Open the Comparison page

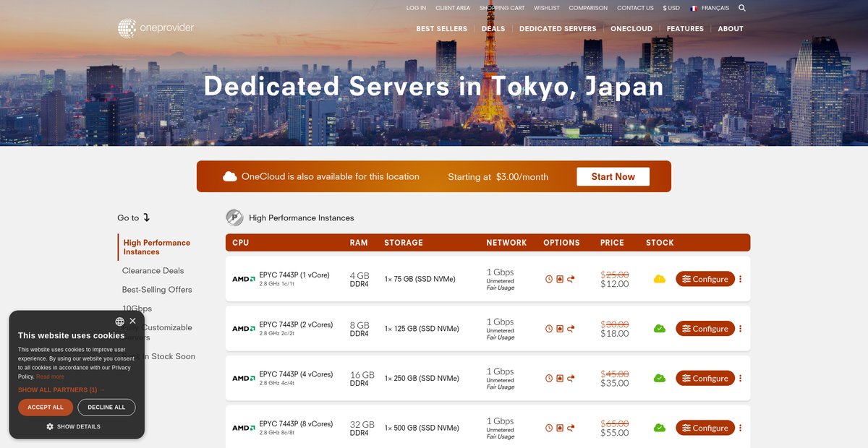pyautogui.click(x=588, y=8)
